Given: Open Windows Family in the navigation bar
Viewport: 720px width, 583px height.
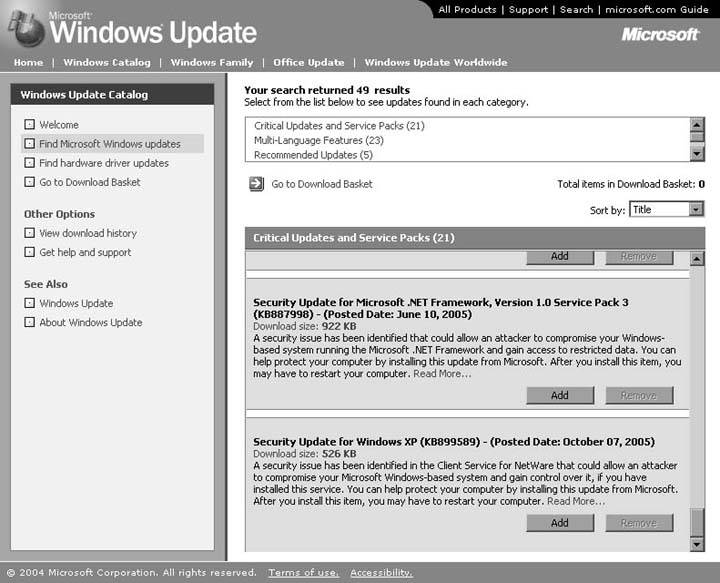Looking at the screenshot, I should point(212,62).
